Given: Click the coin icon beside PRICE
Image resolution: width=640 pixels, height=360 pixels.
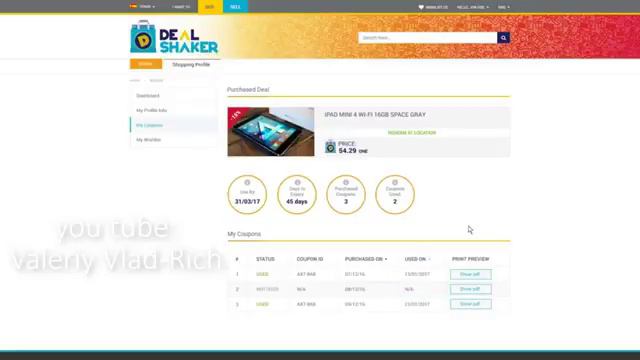Looking at the screenshot, I should (330, 147).
